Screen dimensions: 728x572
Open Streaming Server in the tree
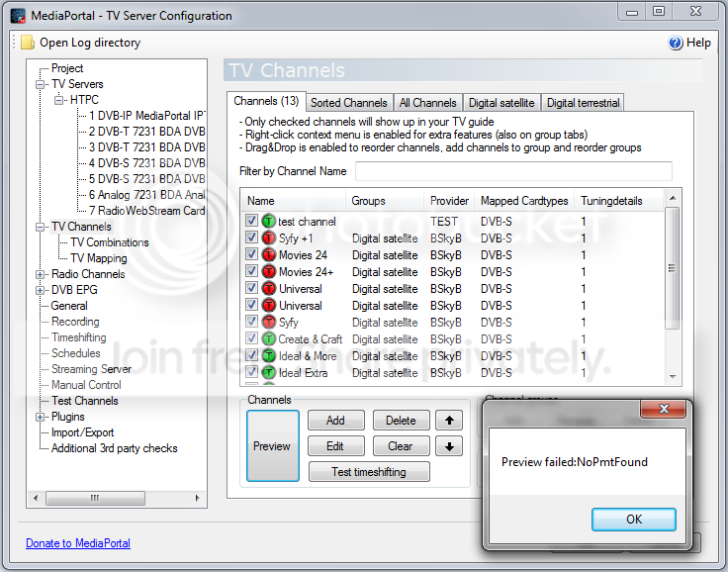91,369
